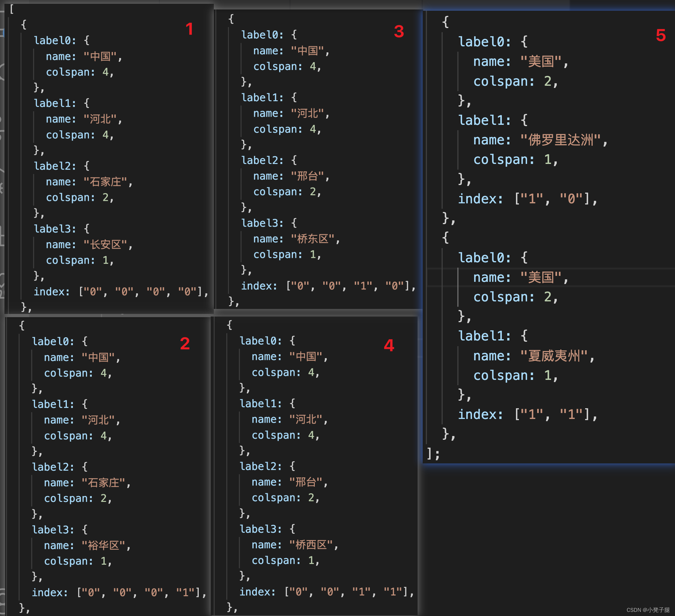The width and height of the screenshot is (675, 616).
Task: Click "邢台" in the block containing 桥西区
Action: pos(306,482)
